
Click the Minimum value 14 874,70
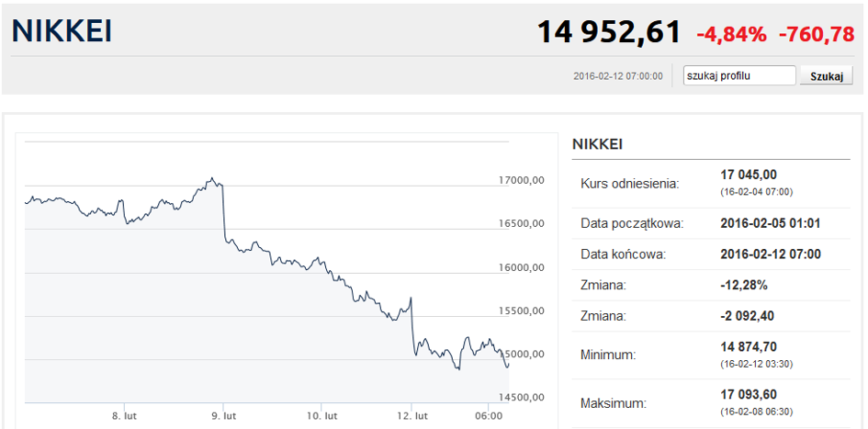coord(750,345)
